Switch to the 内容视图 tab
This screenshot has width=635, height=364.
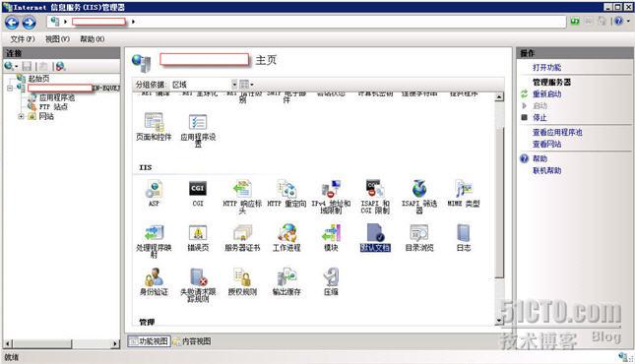(x=192, y=341)
